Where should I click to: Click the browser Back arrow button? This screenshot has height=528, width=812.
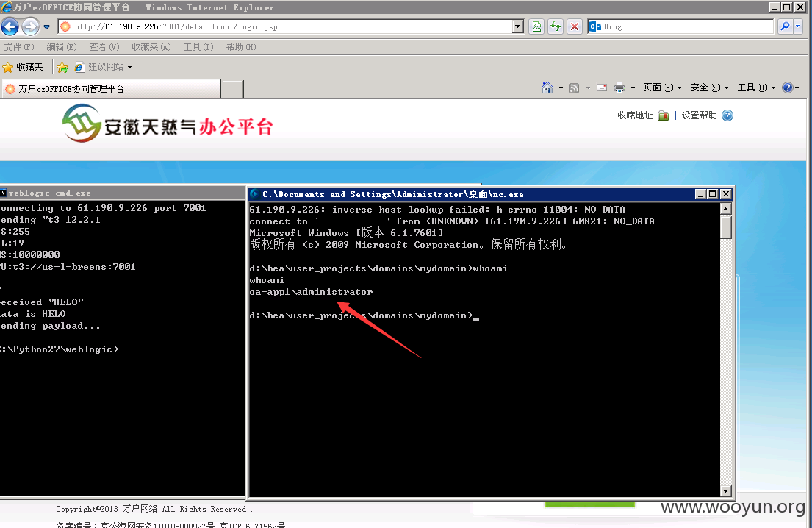tap(10, 26)
